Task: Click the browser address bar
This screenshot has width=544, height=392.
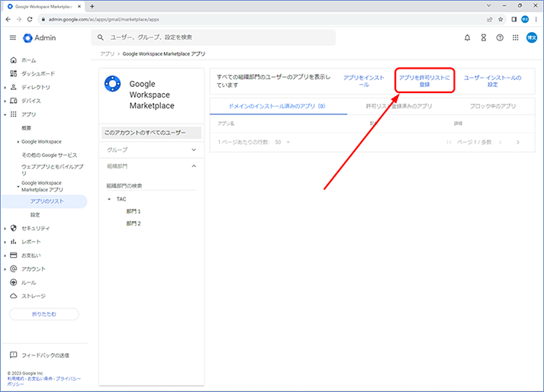Action: click(260, 19)
